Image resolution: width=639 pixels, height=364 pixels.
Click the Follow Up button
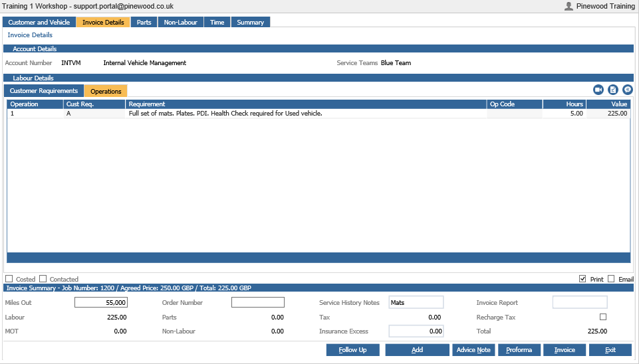pyautogui.click(x=353, y=350)
